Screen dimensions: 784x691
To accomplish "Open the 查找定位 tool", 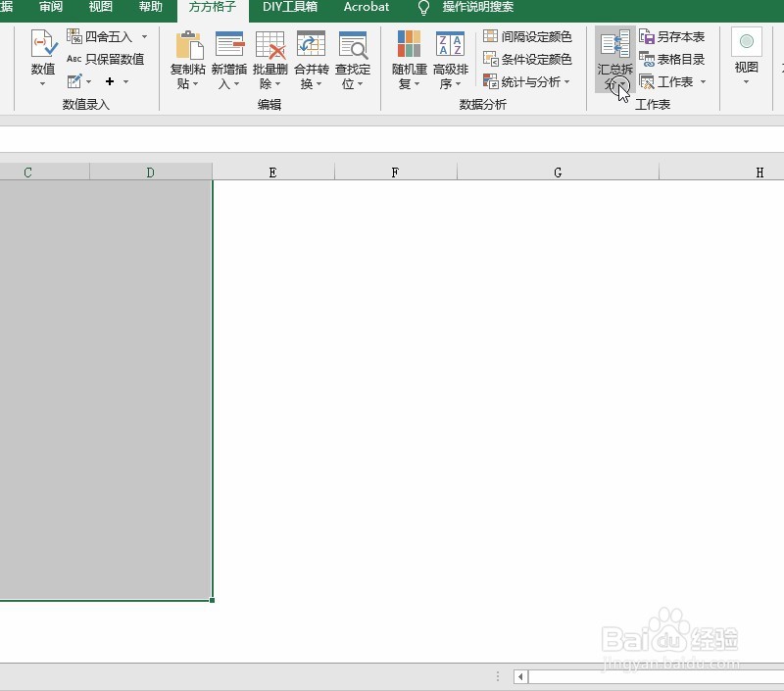I will coord(353,59).
